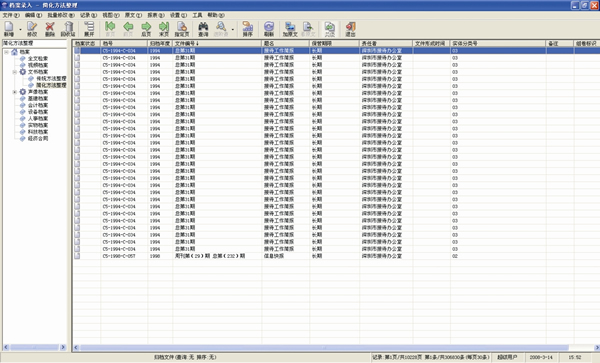Viewport: 600px width, 363px height.
Task: Open the 文件 menu
Action: [11, 15]
